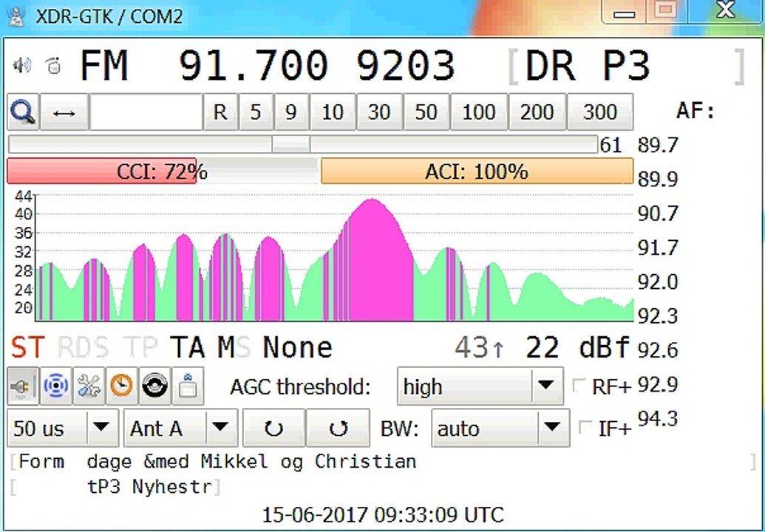Click the CCI 72% indicator bar
765x532 pixels.
coord(162,171)
